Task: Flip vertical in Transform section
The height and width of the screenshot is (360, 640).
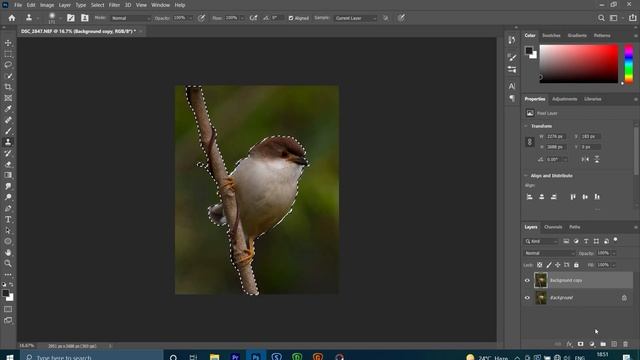Action: pos(597,159)
